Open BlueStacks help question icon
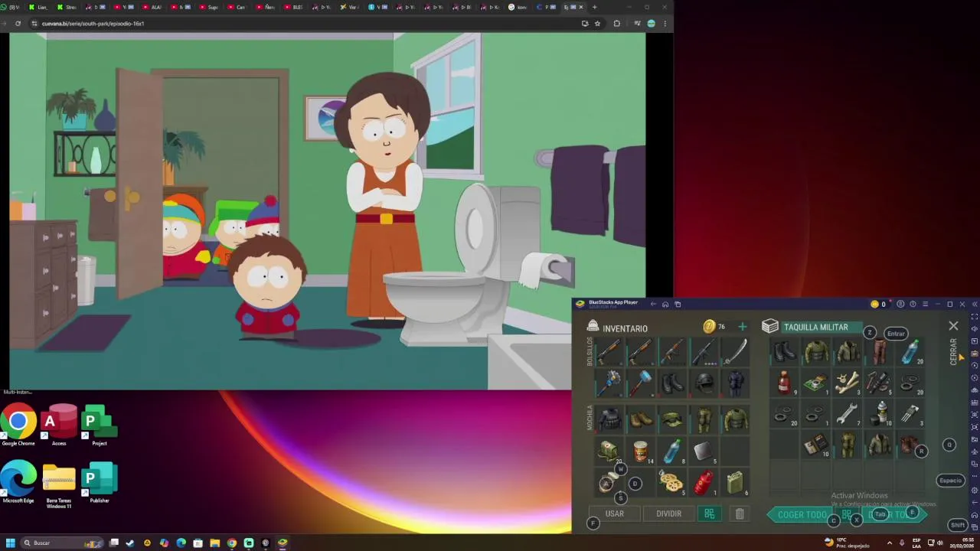The width and height of the screenshot is (980, 551). (913, 305)
